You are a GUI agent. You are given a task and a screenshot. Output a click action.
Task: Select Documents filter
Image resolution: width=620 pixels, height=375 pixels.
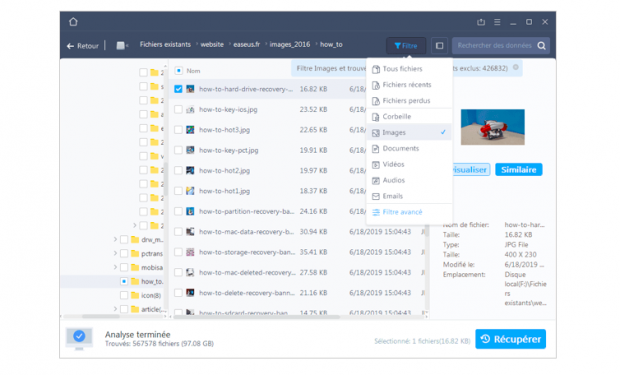point(409,148)
